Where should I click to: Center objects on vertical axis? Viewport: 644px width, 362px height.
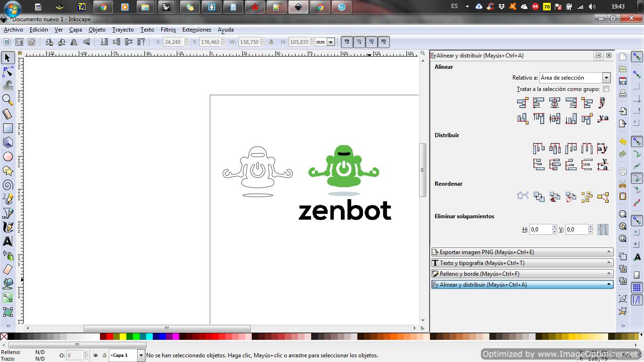pos(554,103)
